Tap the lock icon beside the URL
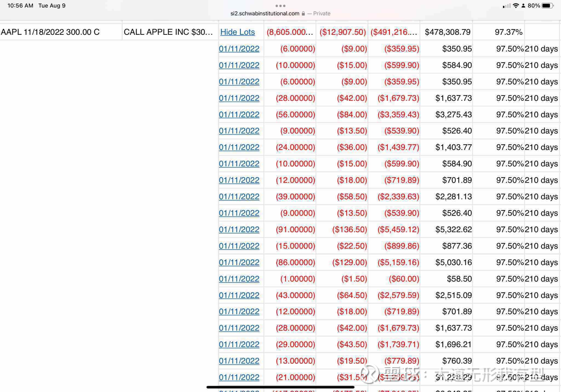Screen dimensions: 561x392 coord(303,13)
